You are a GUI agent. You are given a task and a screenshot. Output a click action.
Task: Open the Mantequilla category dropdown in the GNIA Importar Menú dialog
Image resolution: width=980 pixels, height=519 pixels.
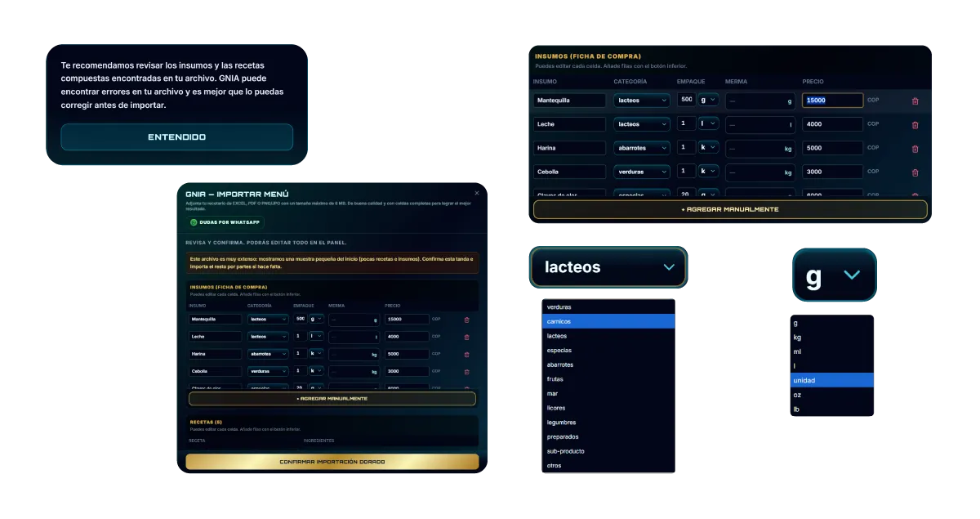pyautogui.click(x=268, y=320)
